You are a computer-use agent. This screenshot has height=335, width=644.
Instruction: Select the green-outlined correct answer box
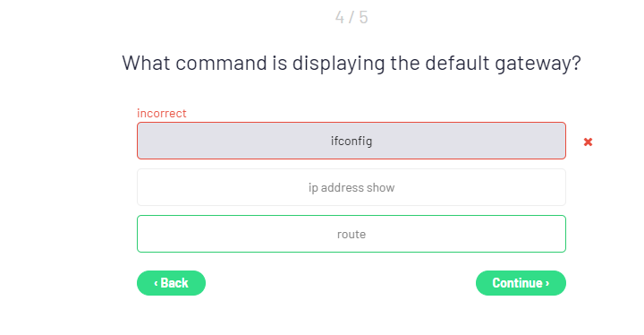pyautogui.click(x=352, y=234)
